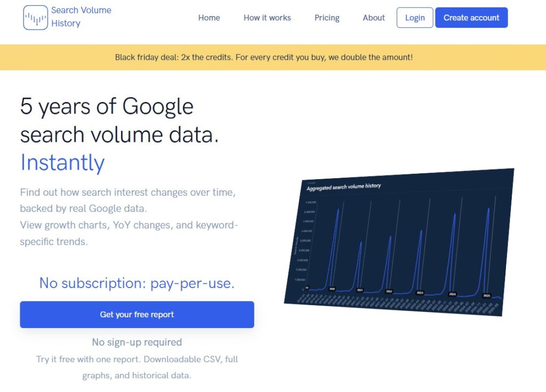Image resolution: width=546 pixels, height=392 pixels.
Task: Select the 2020 year marker on chart
Action: click(x=332, y=289)
